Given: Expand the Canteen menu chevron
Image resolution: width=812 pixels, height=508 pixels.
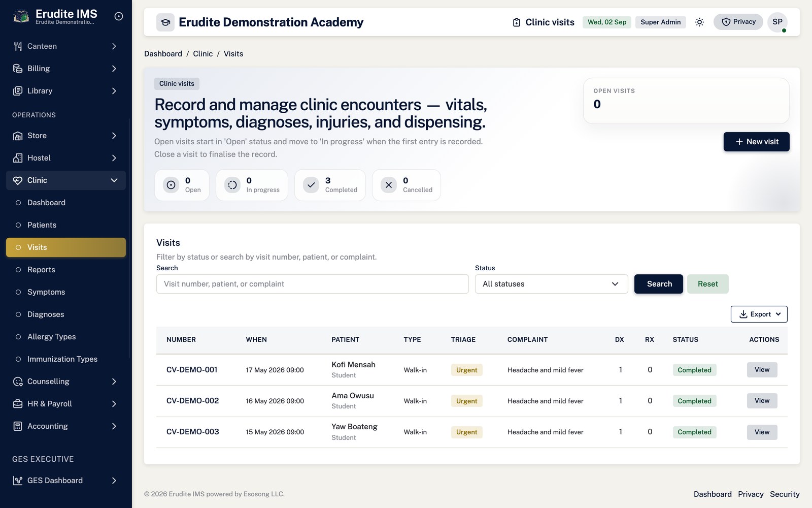Looking at the screenshot, I should pos(114,46).
